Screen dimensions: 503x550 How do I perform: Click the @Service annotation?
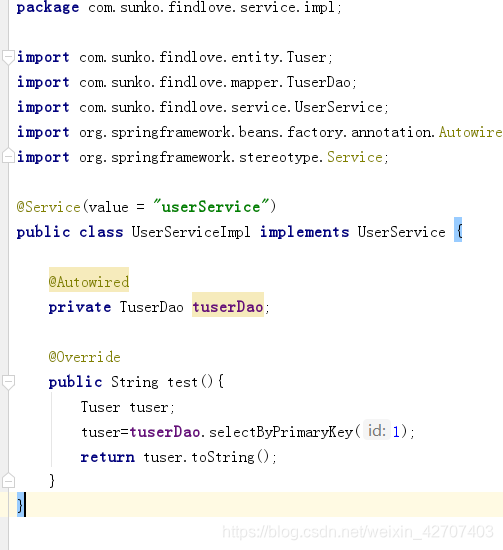click(48, 207)
